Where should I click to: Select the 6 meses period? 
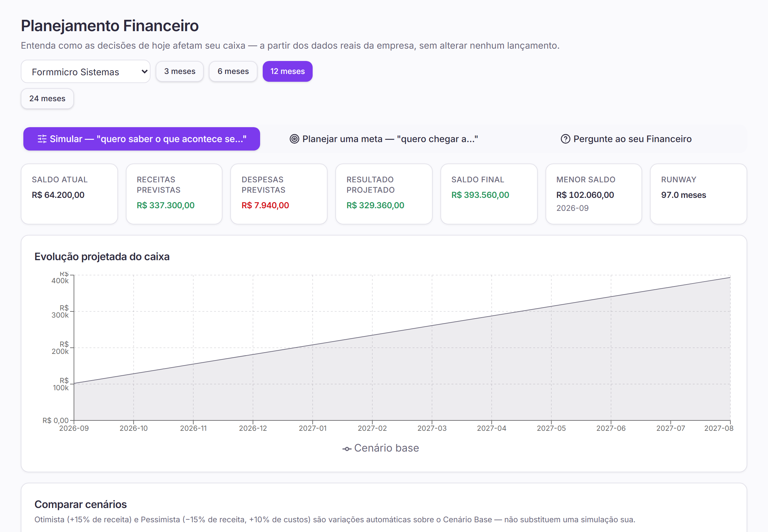coord(233,71)
